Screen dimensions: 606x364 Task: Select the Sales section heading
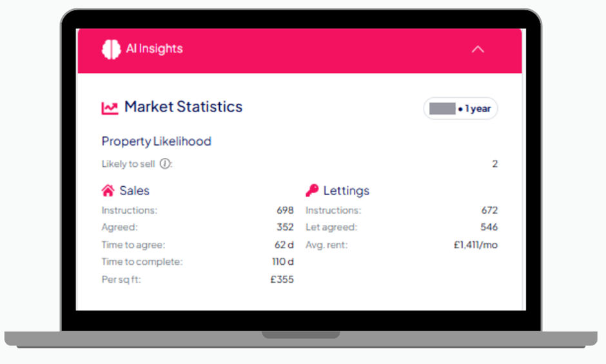pos(134,191)
